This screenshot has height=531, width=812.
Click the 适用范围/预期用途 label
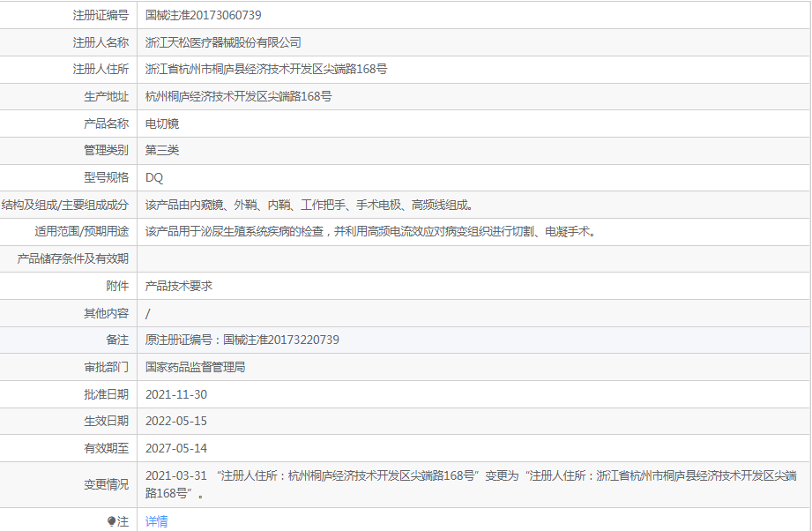click(x=82, y=232)
